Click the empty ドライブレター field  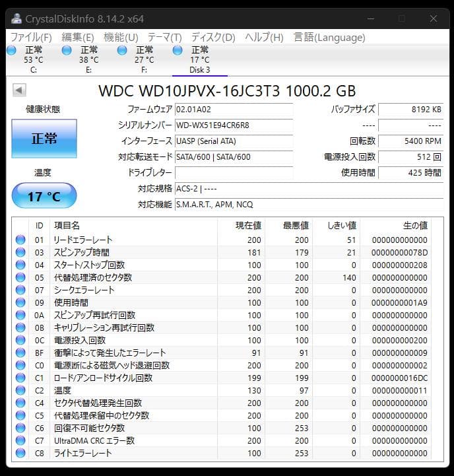234,172
